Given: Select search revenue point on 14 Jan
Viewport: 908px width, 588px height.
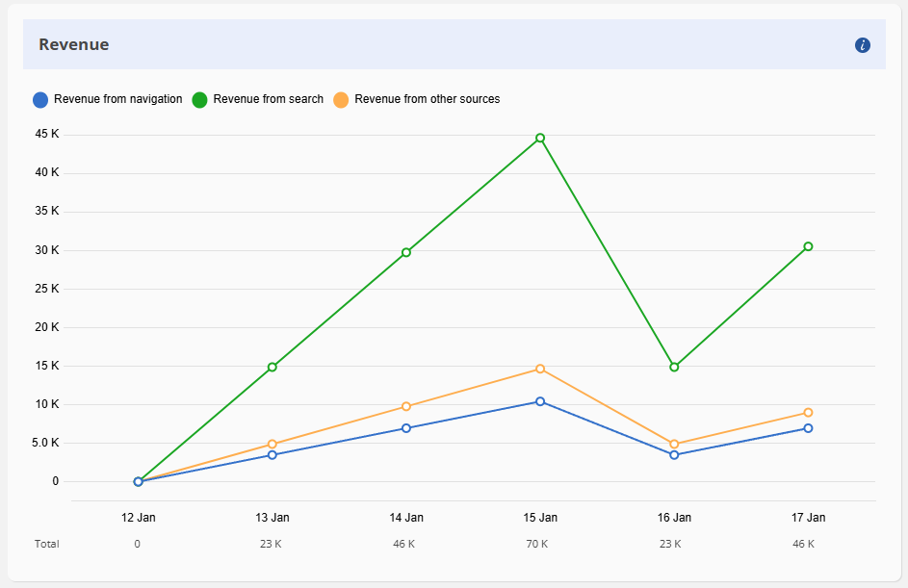Looking at the screenshot, I should coord(406,252).
